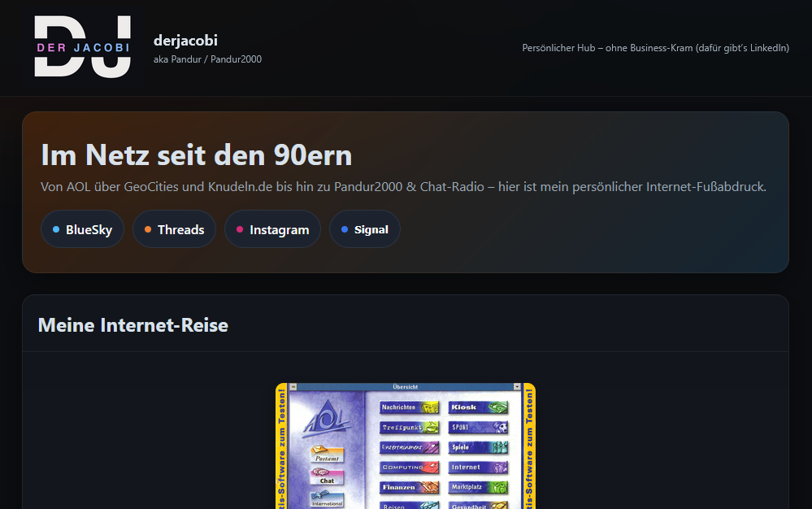Select the Sport channel tile
The image size is (812, 509).
479,428
